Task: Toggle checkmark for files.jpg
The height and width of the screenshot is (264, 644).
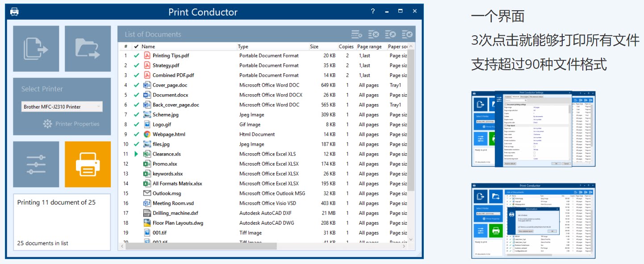Action: 136,144
